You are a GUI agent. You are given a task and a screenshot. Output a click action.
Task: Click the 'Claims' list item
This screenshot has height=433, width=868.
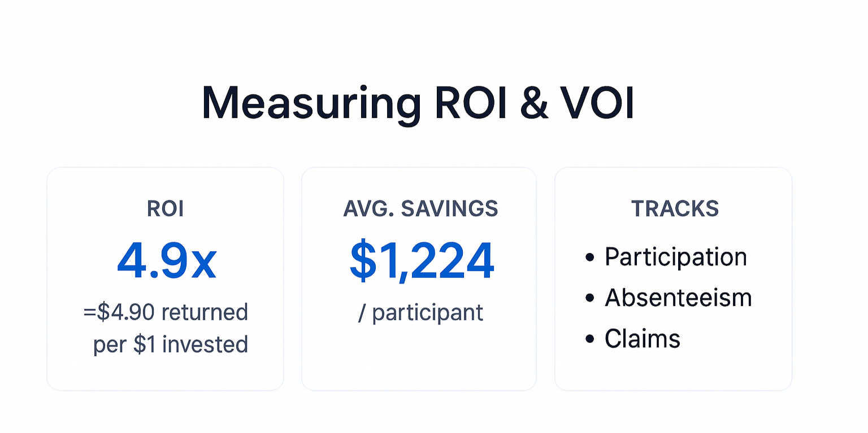642,339
